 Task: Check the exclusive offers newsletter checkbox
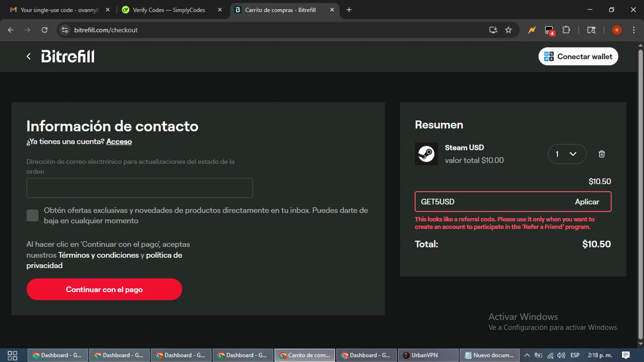(x=32, y=215)
